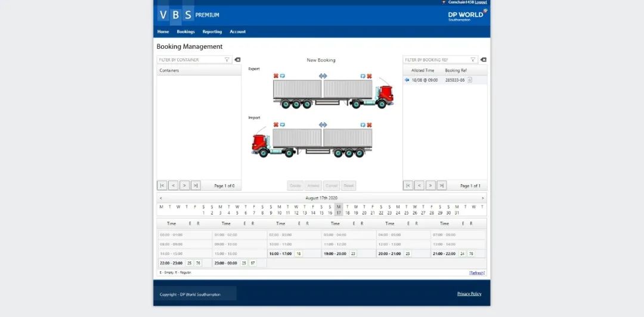Image resolution: width=644 pixels, height=317 pixels.
Task: Type in the Filter by Container field
Action: [x=191, y=60]
